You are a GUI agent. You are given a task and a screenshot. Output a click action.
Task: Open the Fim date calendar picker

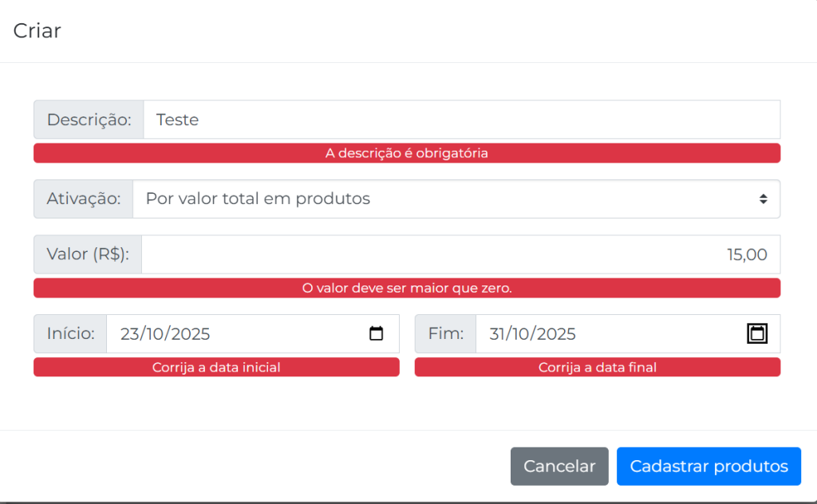757,334
